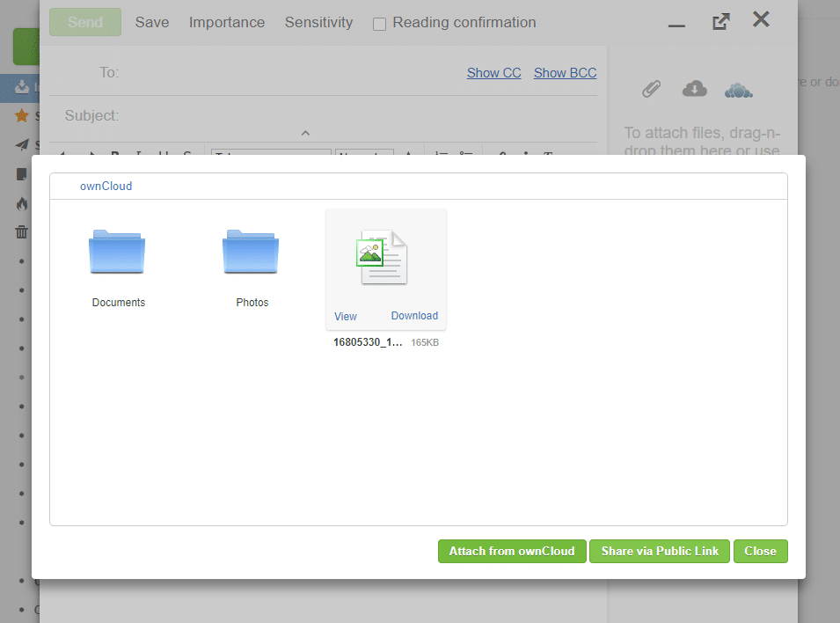Click the View link under the image file
The image size is (840, 623).
pyautogui.click(x=346, y=316)
